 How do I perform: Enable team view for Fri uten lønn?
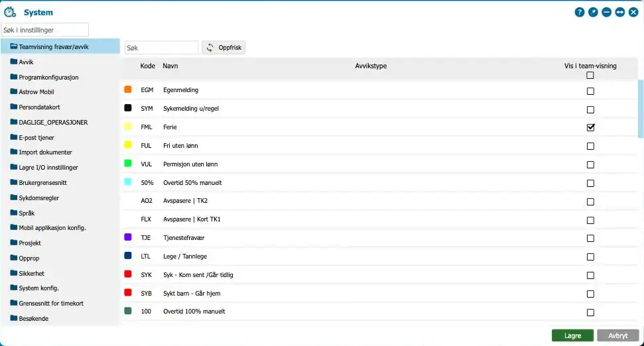pos(590,146)
